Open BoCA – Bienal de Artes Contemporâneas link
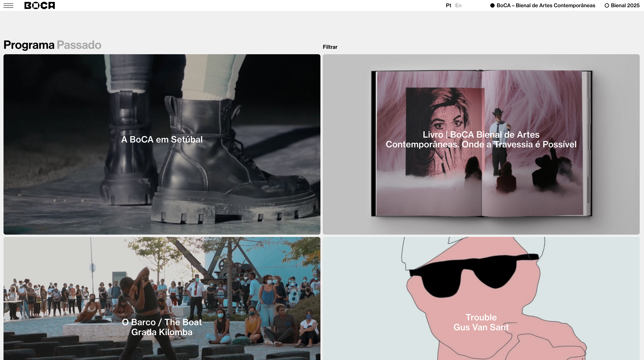This screenshot has width=644, height=360. pos(546,5)
